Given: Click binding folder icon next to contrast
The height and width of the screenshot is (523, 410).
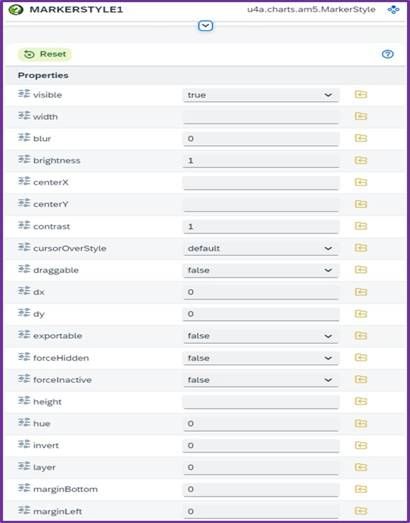Looking at the screenshot, I should pyautogui.click(x=361, y=226).
